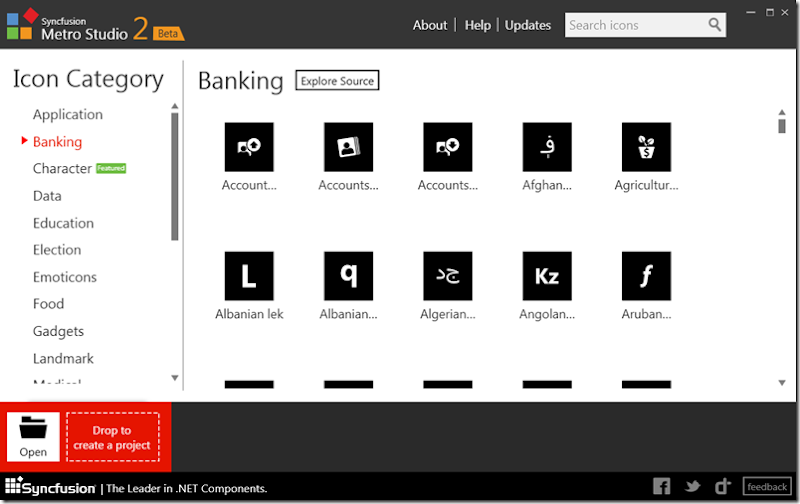Select the Election category

pos(57,249)
